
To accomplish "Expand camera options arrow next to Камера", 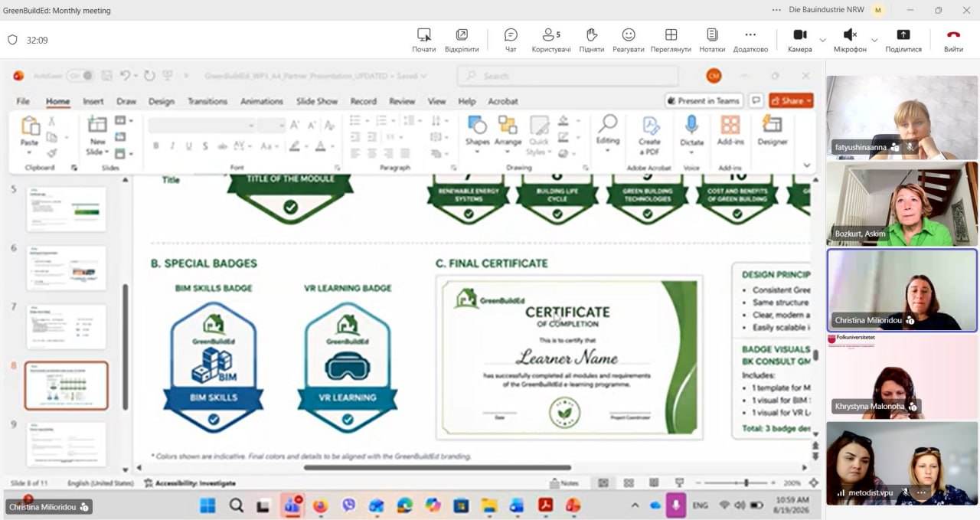I will click(823, 40).
